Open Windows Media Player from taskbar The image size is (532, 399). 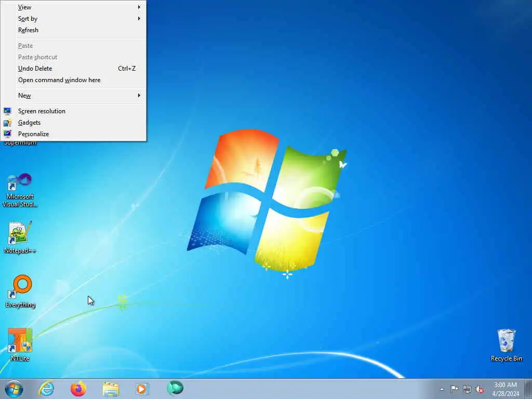click(x=142, y=389)
